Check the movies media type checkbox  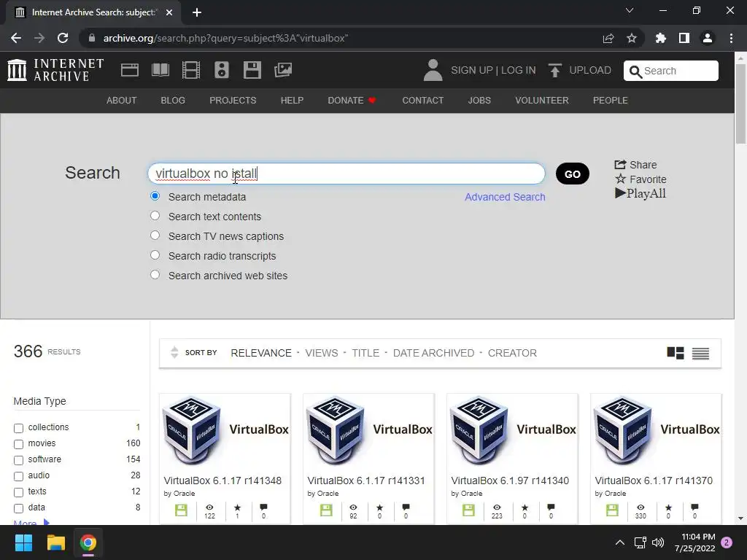(x=18, y=444)
